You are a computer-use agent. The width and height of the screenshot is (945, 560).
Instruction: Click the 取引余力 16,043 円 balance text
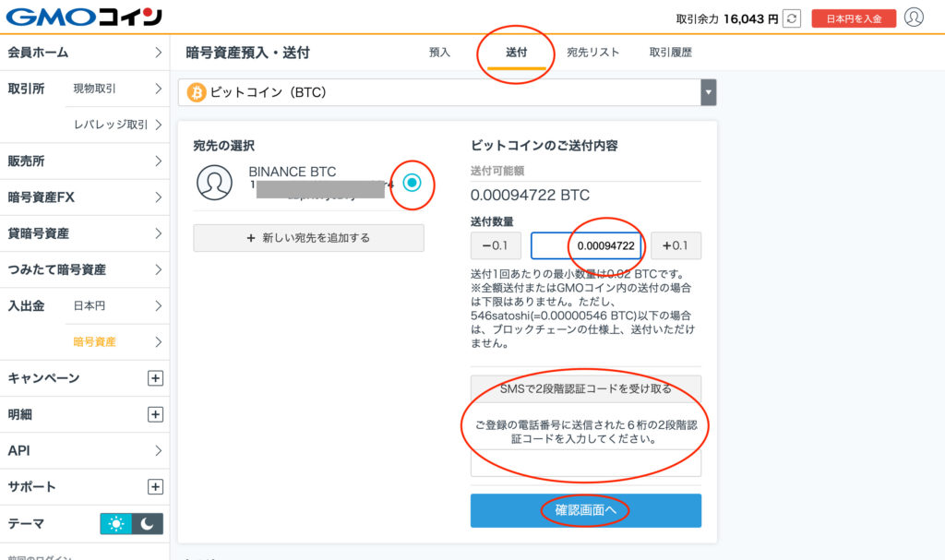(x=727, y=18)
